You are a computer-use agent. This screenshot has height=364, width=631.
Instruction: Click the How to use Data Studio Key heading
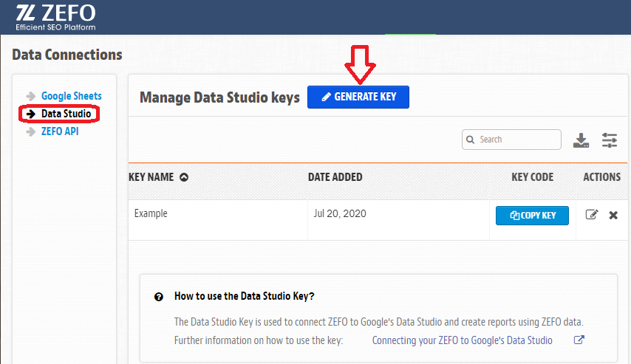(245, 296)
